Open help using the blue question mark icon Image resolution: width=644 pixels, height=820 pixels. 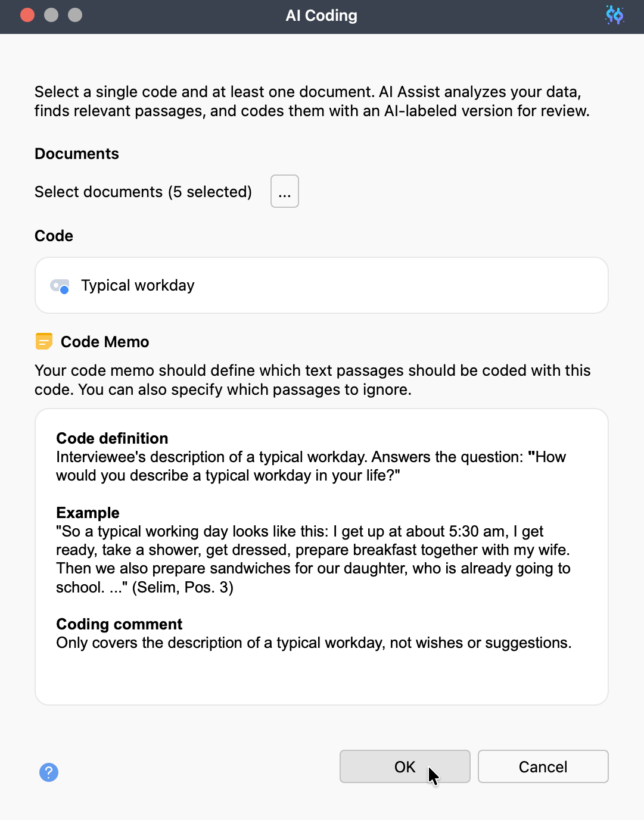coord(49,772)
